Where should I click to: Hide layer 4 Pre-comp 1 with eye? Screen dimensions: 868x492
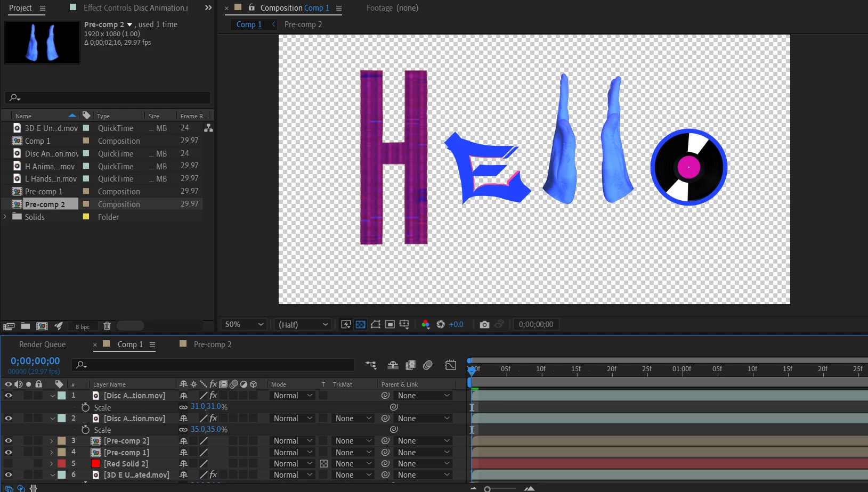coord(8,453)
